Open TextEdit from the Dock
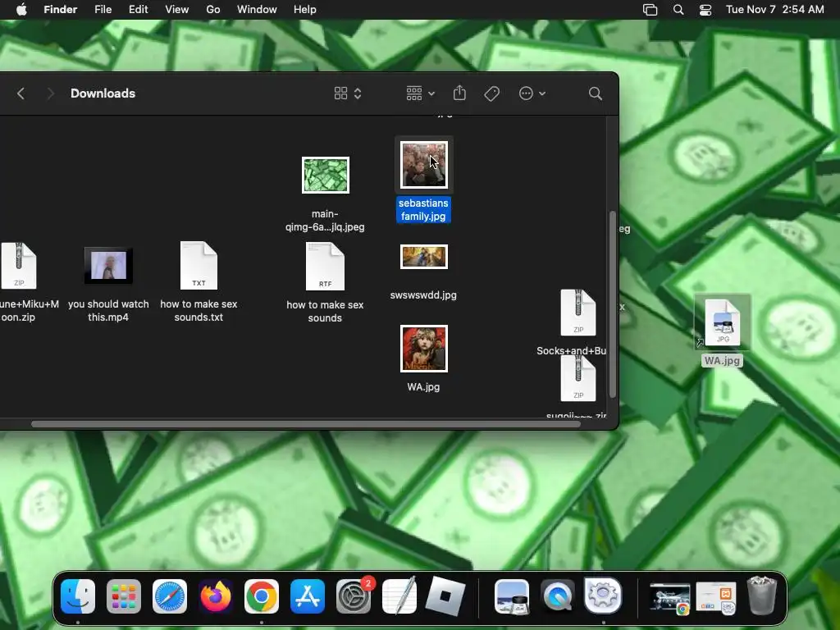Image resolution: width=840 pixels, height=630 pixels. (399, 596)
